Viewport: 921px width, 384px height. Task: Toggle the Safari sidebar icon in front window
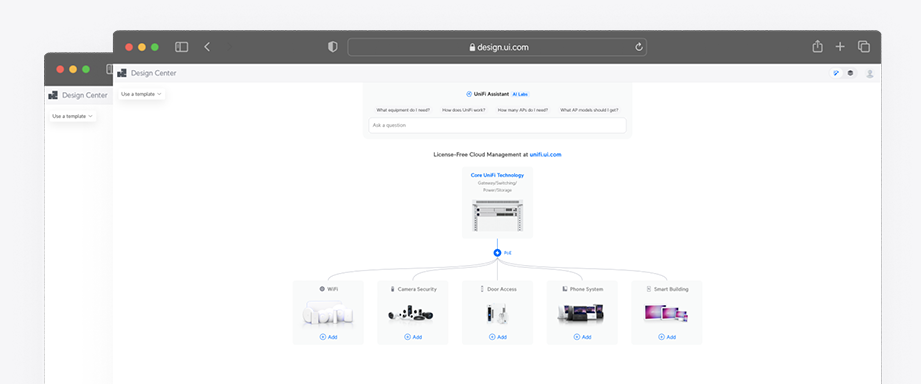[181, 47]
